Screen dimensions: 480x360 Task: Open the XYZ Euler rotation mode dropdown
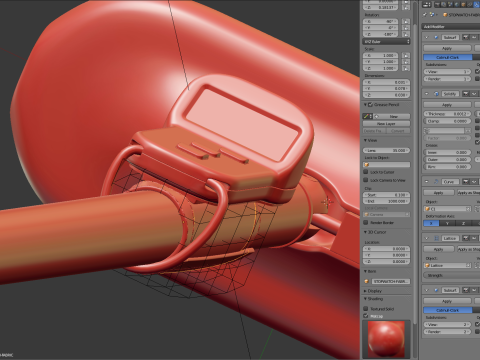pyautogui.click(x=386, y=42)
